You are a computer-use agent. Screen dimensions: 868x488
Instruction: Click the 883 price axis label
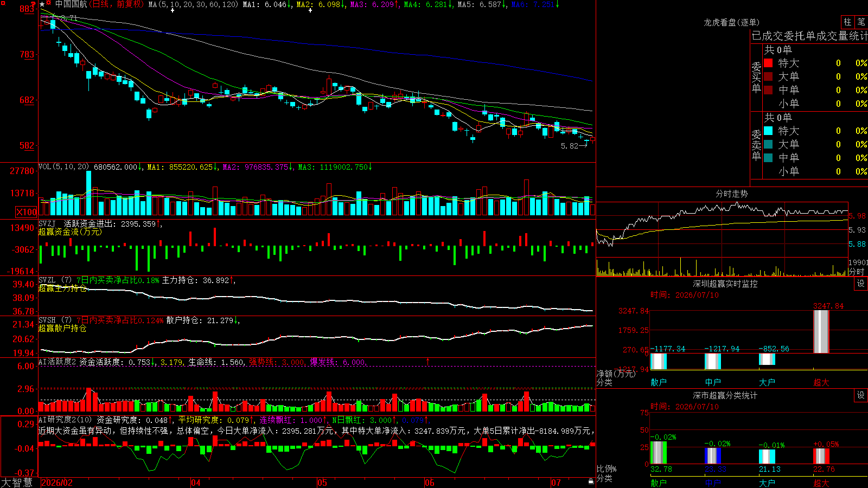coord(27,9)
